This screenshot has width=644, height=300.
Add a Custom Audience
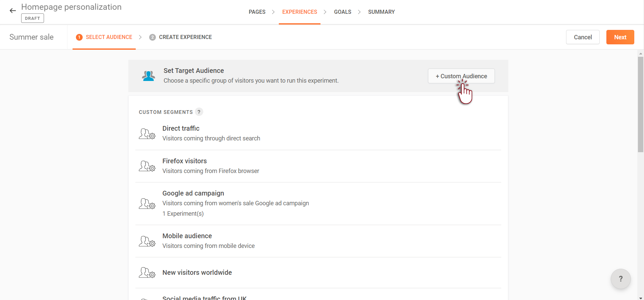tap(461, 76)
